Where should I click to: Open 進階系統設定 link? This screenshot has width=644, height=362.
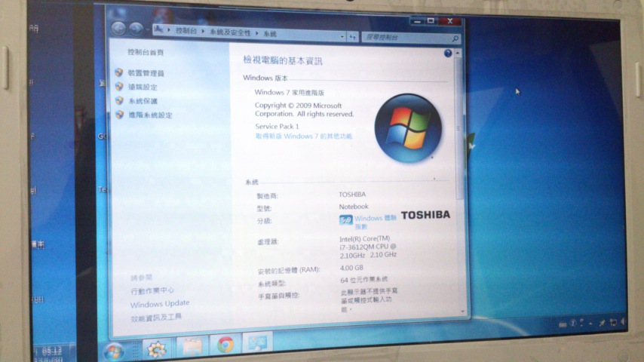[150, 115]
